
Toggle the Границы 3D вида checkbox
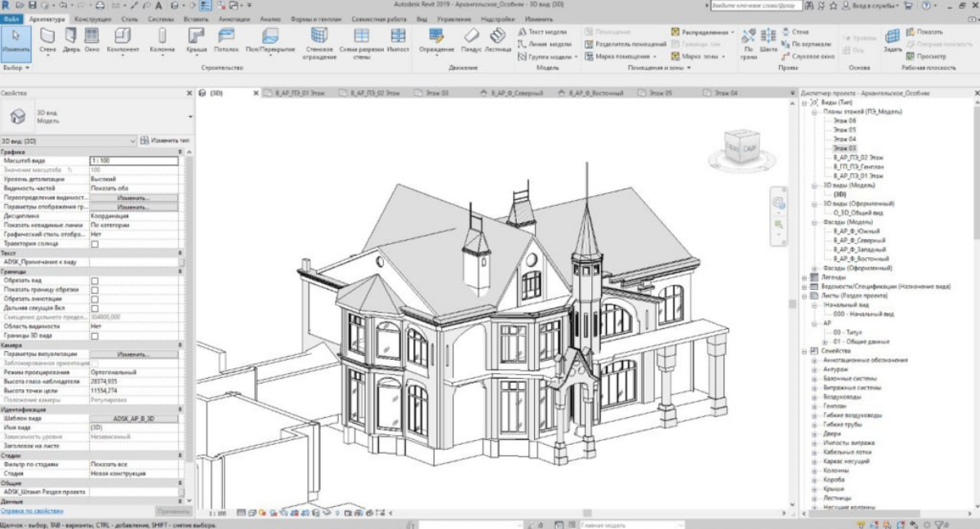pos(95,336)
